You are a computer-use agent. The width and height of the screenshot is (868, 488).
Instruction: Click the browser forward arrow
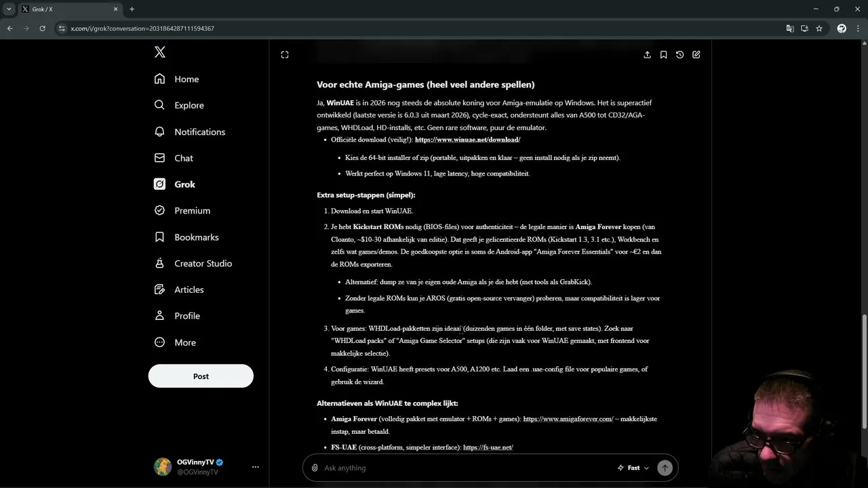point(26,28)
